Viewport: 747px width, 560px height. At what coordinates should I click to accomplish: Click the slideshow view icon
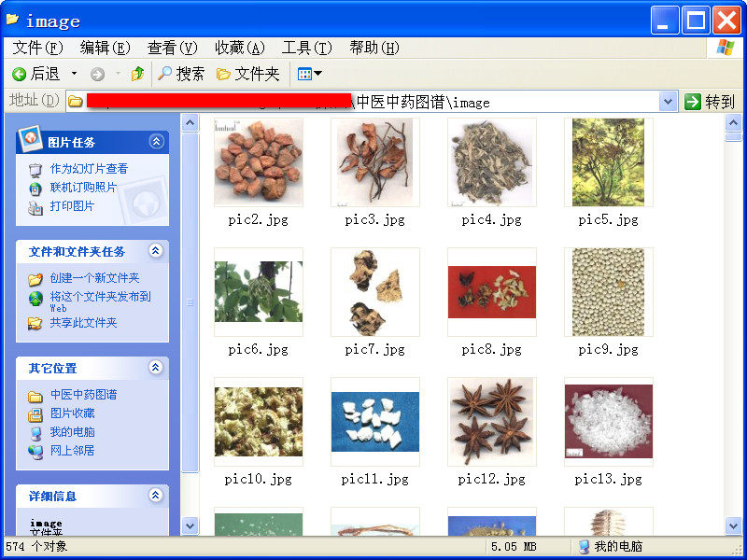pyautogui.click(x=35, y=170)
